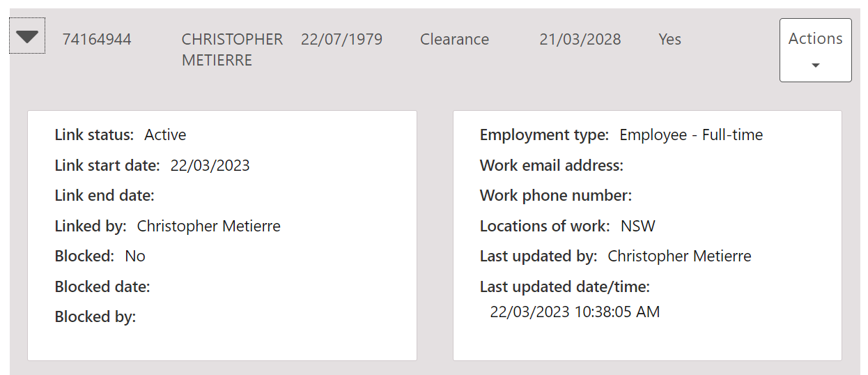This screenshot has height=375, width=868.
Task: Click the birth date 22/07/1979
Action: [341, 40]
